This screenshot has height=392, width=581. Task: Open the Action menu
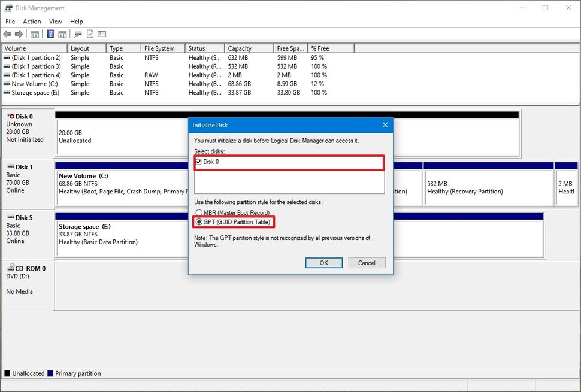(32, 21)
